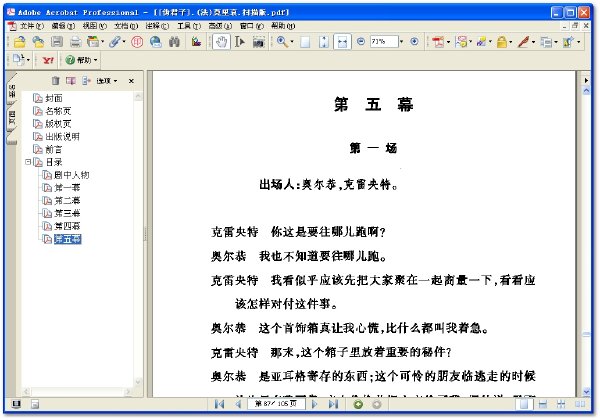Select the Hand tool
This screenshot has width=600, height=420.
[x=221, y=42]
